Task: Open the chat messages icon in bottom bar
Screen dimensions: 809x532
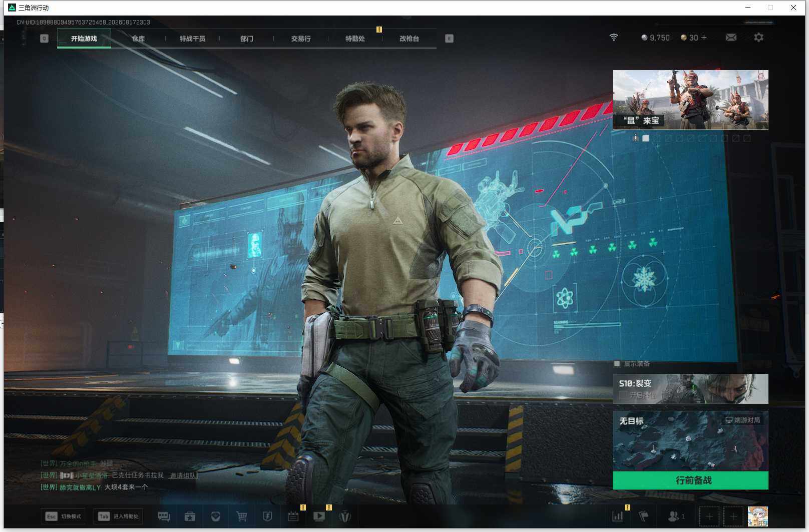Action: coord(164,516)
